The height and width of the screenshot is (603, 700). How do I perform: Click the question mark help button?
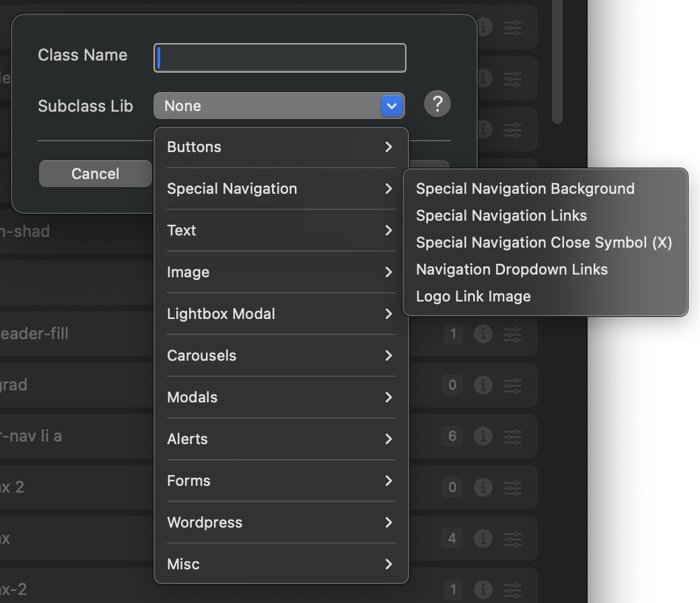pos(438,104)
